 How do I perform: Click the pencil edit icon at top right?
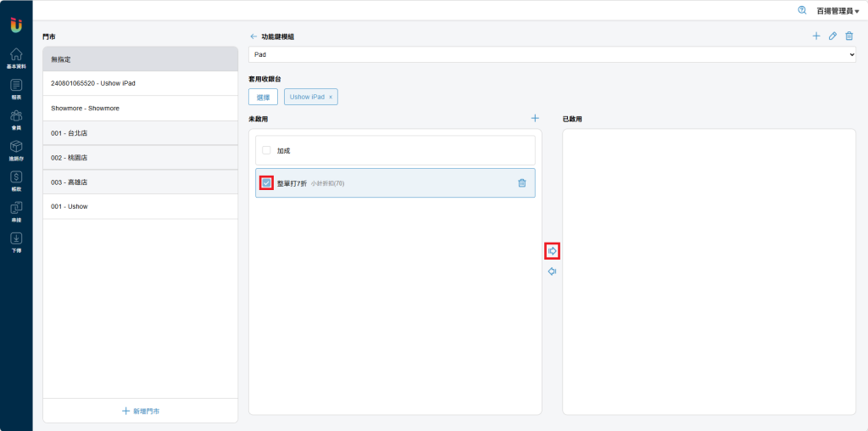(x=832, y=36)
